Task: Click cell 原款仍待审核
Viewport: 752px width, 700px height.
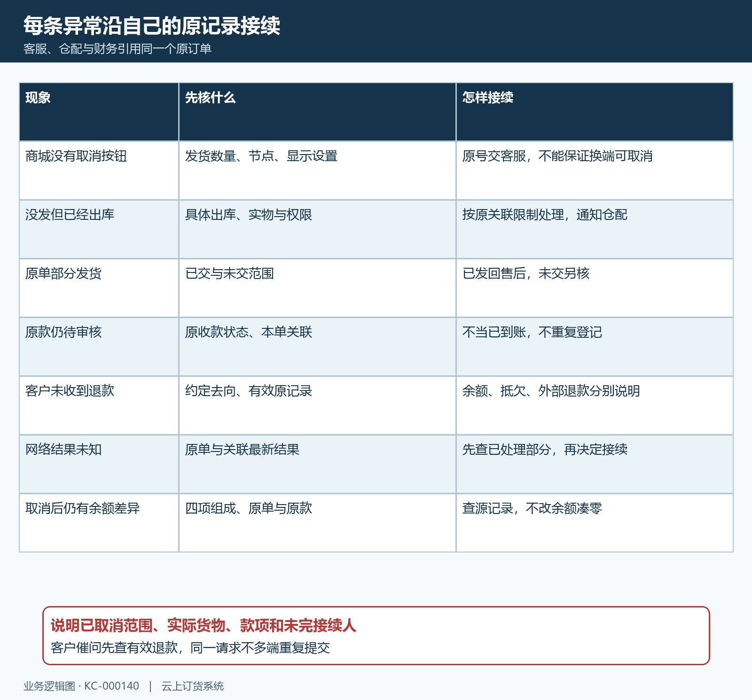Action: tap(99, 347)
